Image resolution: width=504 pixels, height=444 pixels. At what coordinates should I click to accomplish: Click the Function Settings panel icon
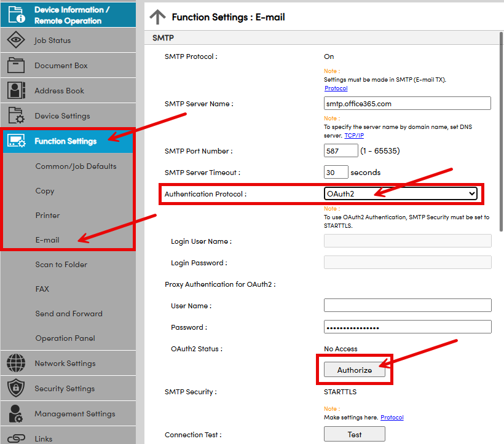coord(16,141)
